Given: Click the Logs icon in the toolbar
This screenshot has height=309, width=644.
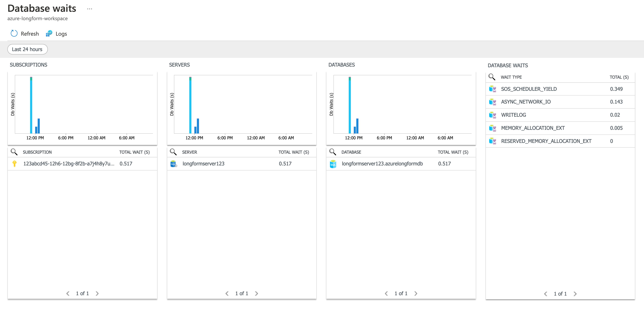Looking at the screenshot, I should pyautogui.click(x=49, y=33).
